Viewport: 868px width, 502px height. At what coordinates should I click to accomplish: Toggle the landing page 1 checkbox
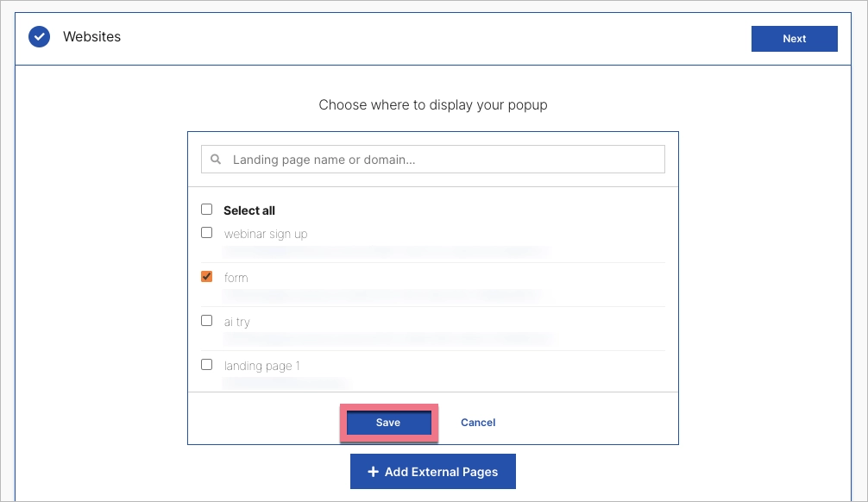point(206,365)
